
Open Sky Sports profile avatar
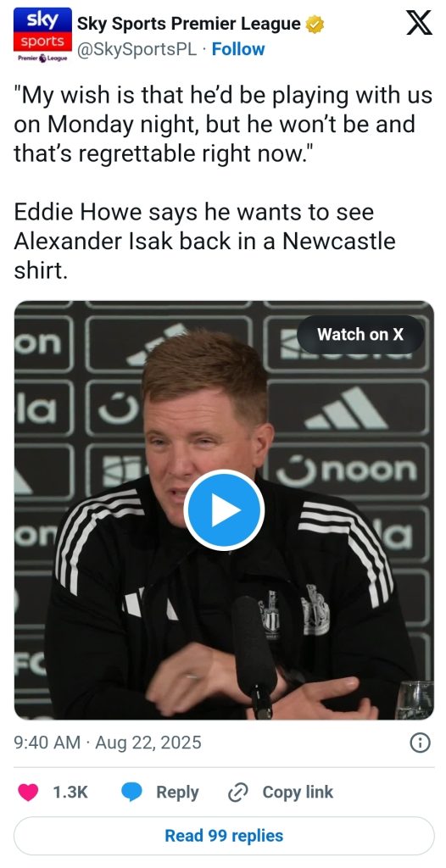coord(42,35)
